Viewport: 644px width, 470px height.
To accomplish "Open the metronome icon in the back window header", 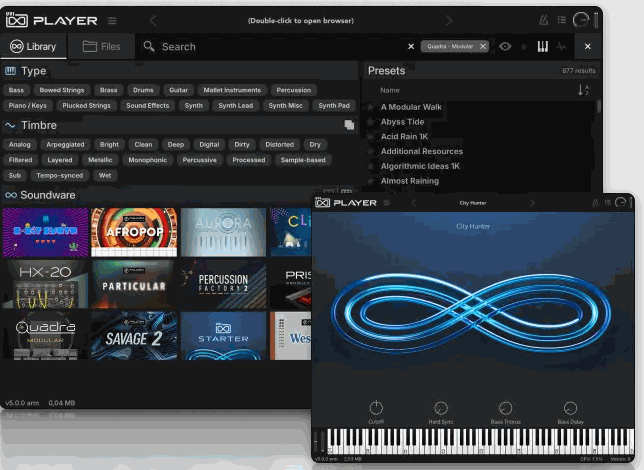I will tap(544, 20).
